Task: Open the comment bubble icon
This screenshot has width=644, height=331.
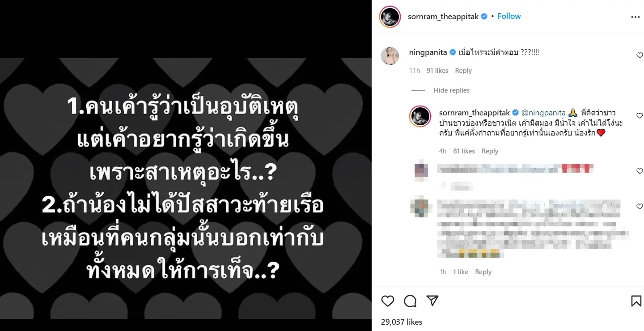Action: (x=410, y=301)
